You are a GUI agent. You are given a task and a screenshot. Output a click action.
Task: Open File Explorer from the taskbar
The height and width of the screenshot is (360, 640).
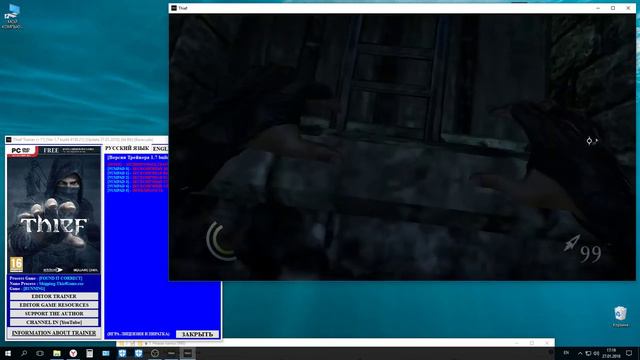tap(57, 353)
